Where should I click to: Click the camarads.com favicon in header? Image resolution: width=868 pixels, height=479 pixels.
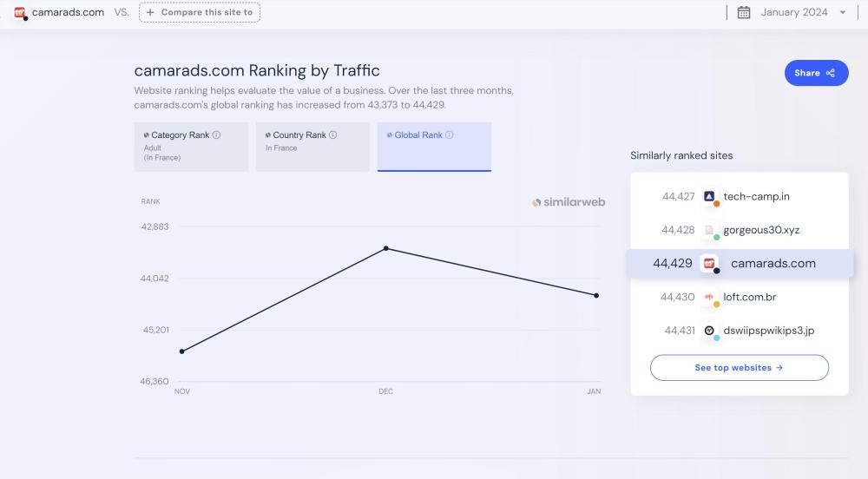[x=20, y=12]
